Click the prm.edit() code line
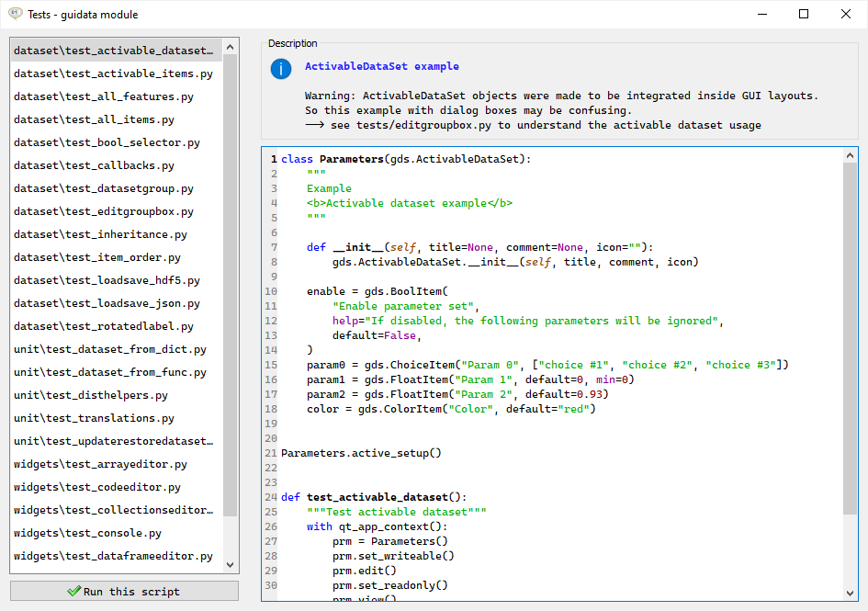 point(365,571)
